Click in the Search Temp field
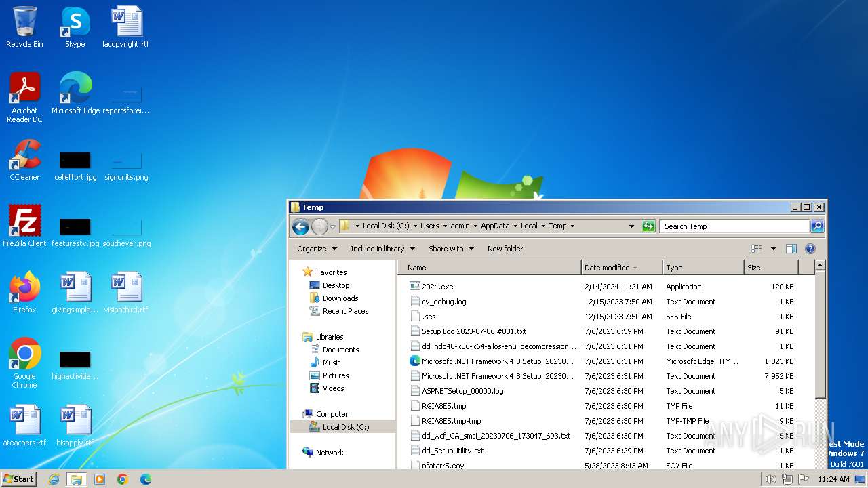868x488 pixels. [x=734, y=226]
